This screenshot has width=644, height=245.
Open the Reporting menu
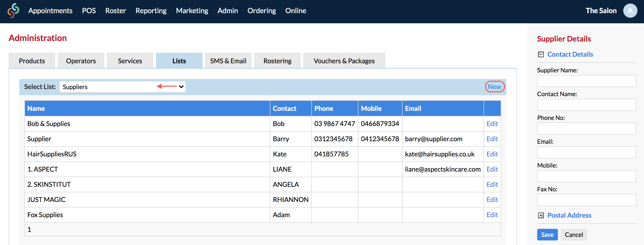click(x=151, y=11)
